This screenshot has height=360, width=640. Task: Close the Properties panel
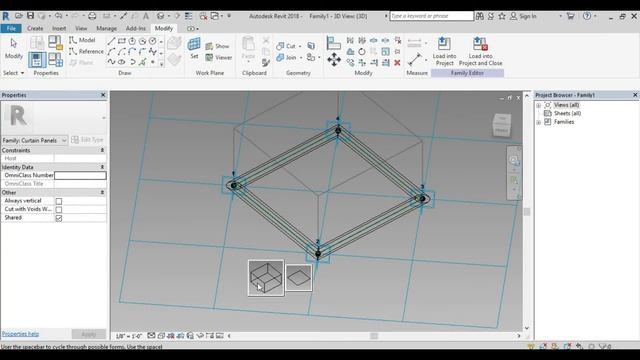tap(103, 95)
